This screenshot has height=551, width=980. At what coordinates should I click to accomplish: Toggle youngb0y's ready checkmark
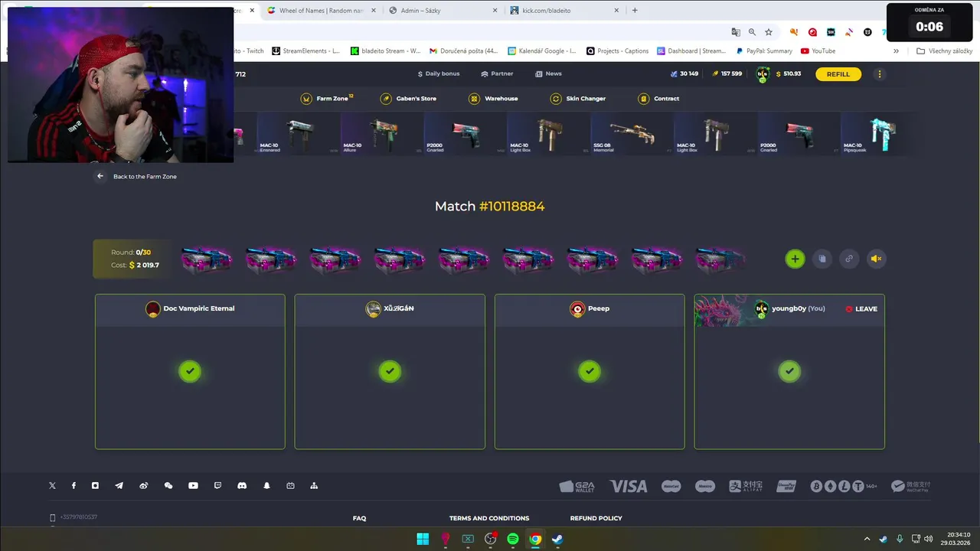coord(789,371)
